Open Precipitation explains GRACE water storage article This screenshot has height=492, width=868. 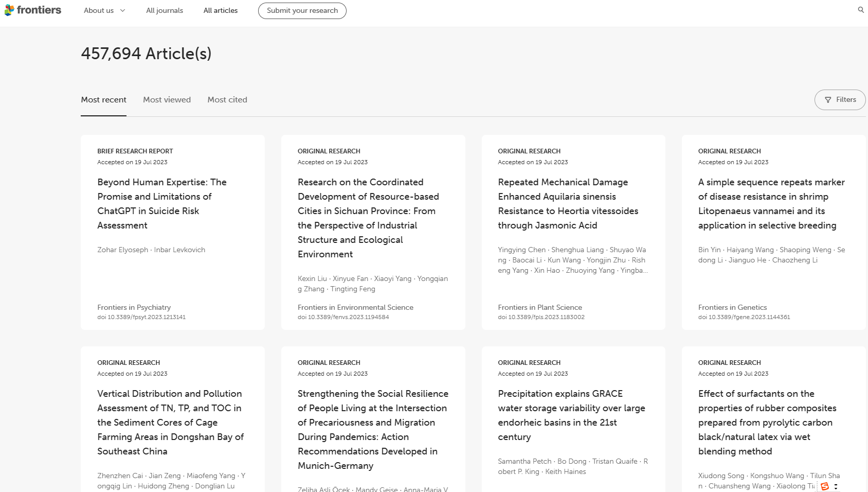571,415
